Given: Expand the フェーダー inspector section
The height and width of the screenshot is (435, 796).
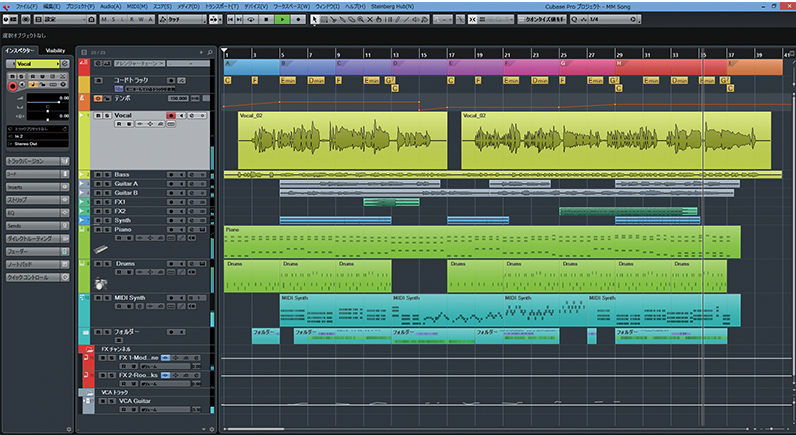Looking at the screenshot, I should (x=38, y=252).
